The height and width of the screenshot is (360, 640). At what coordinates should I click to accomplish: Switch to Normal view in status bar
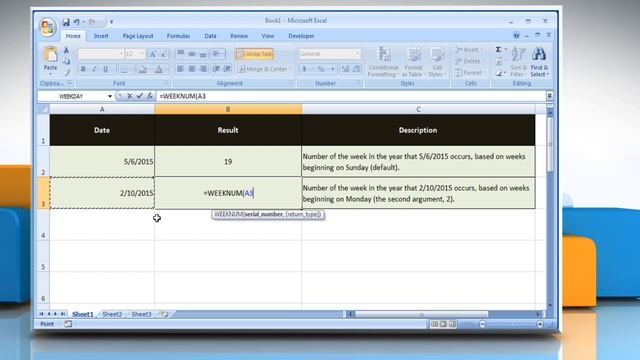tap(434, 324)
